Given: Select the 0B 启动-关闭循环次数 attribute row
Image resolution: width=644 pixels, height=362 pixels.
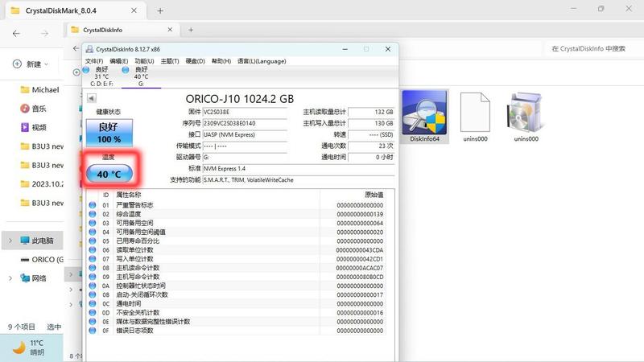Looking at the screenshot, I should tap(236, 294).
